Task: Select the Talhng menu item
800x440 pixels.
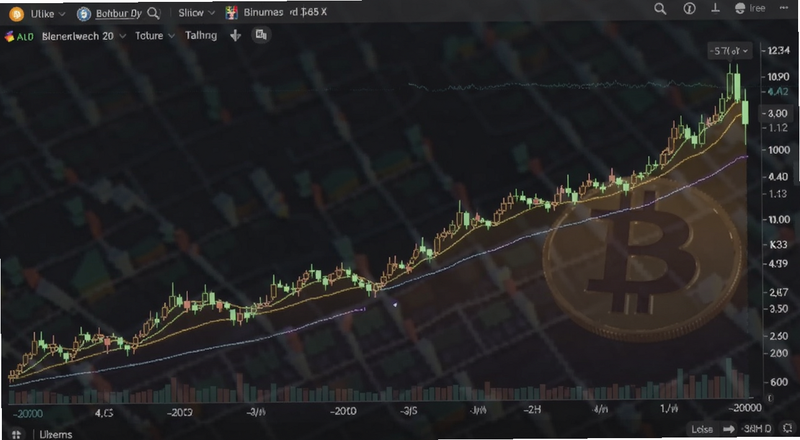Action: [201, 35]
